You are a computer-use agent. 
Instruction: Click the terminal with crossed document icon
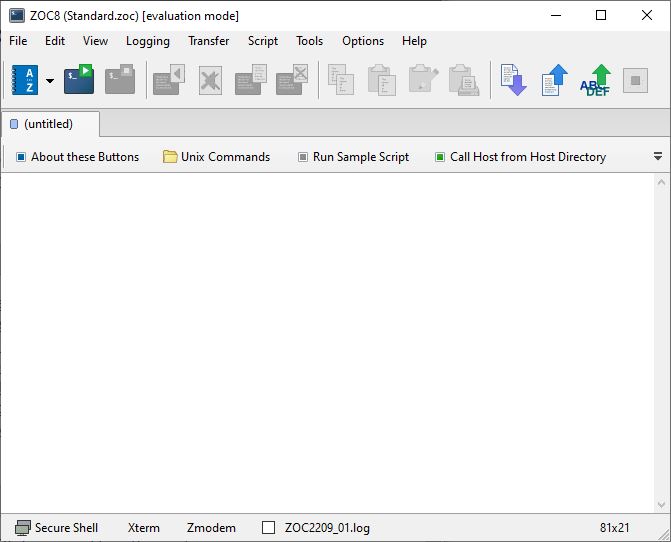(x=292, y=80)
